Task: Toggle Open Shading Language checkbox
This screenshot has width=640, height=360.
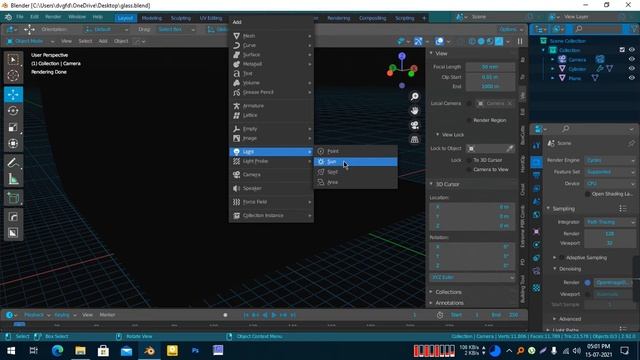Action: 587,194
